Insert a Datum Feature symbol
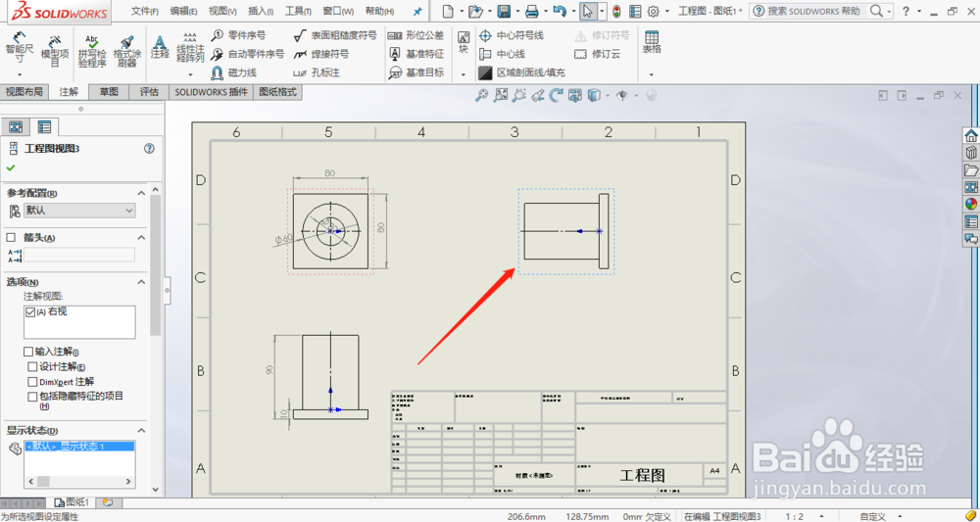Image resolution: width=980 pixels, height=522 pixels. pyautogui.click(x=416, y=54)
